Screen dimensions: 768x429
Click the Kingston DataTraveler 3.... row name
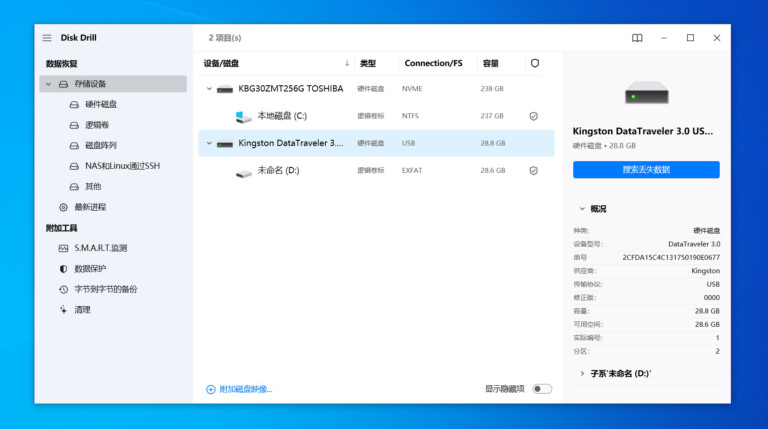291,143
